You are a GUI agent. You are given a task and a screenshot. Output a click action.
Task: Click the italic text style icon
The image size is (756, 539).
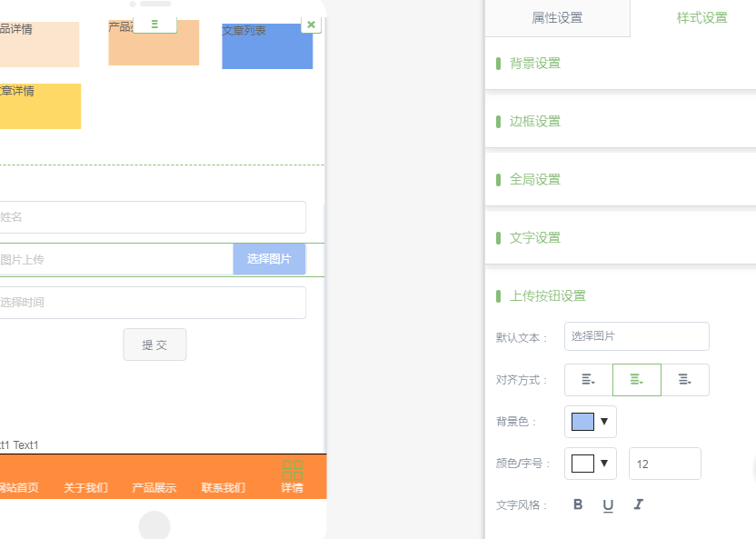click(x=638, y=504)
